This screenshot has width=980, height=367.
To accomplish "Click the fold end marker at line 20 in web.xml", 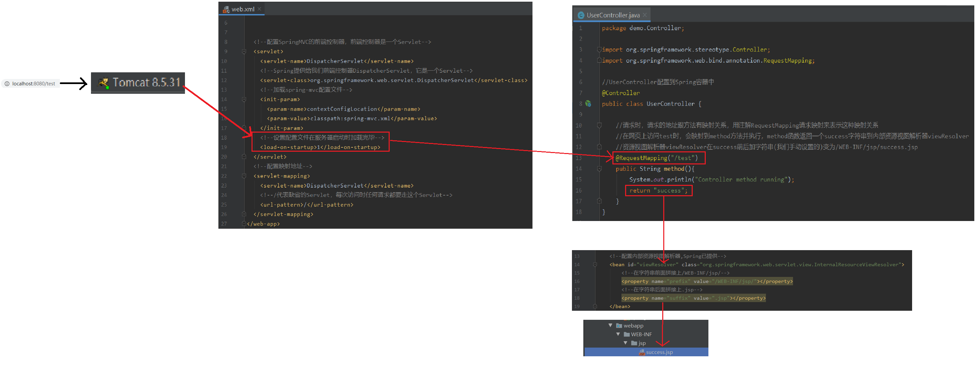I will tap(244, 157).
